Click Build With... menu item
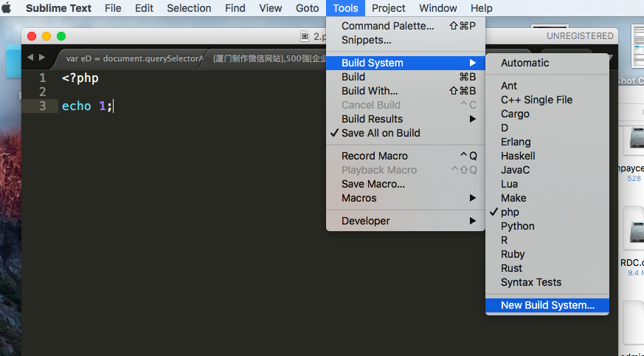This screenshot has height=356, width=644. click(x=370, y=91)
